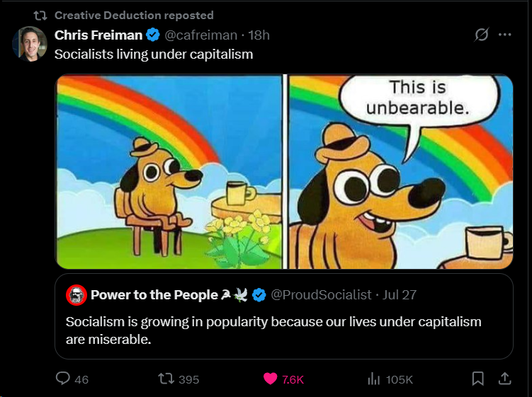Open the left panel of the dog meme

point(169,172)
